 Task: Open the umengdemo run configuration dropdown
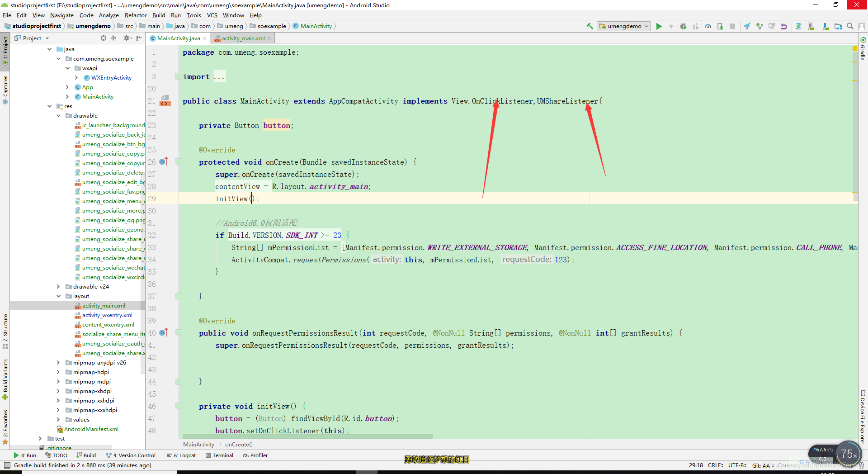(623, 26)
